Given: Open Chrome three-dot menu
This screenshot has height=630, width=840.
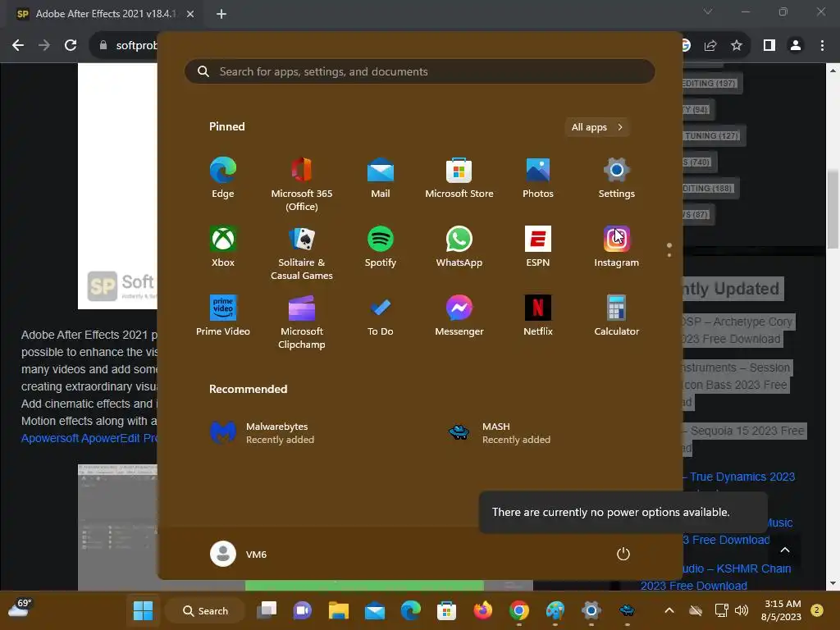Looking at the screenshot, I should (822, 46).
